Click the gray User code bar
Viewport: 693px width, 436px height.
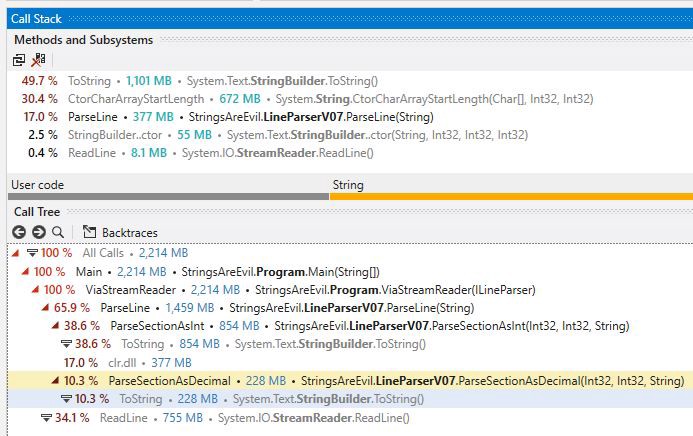pyautogui.click(x=168, y=196)
